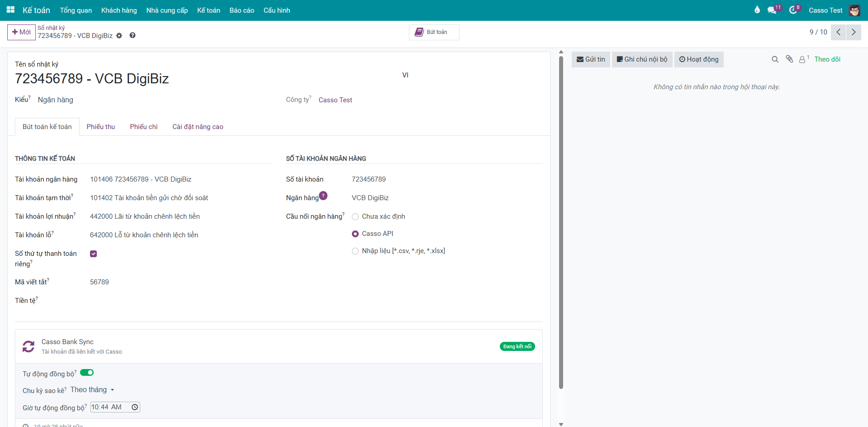The width and height of the screenshot is (868, 427).
Task: Click Tài khoản tạm thời 101402 field
Action: [x=149, y=198]
